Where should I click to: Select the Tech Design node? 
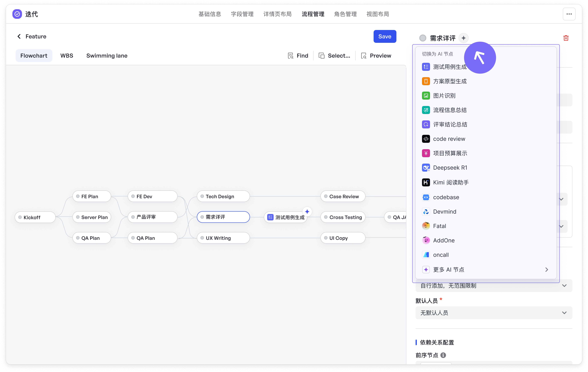(223, 196)
